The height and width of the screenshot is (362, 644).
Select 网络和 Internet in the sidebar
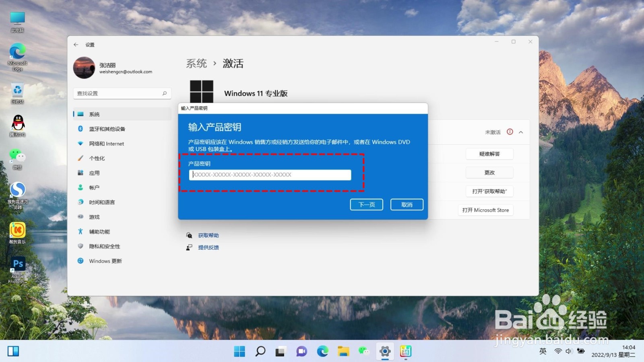click(106, 143)
